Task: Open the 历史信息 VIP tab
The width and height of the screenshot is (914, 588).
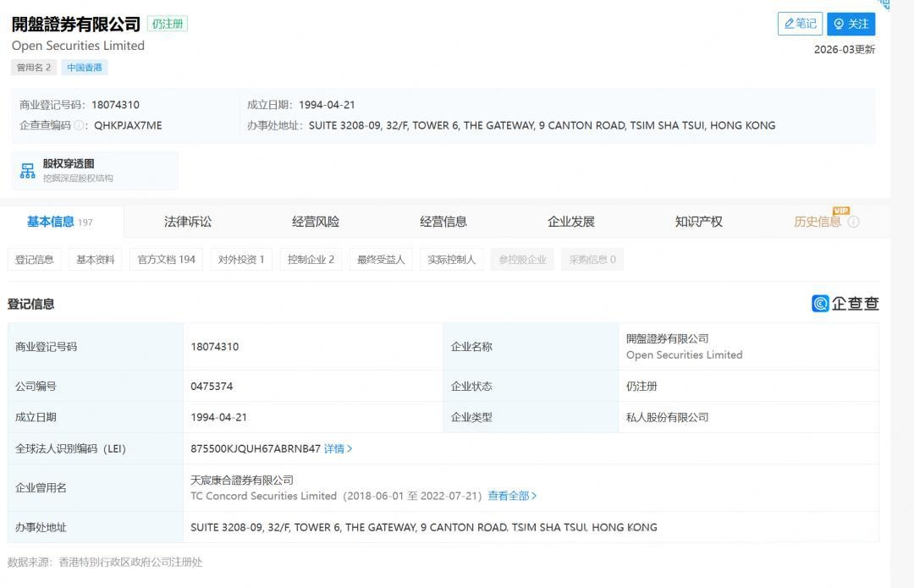Action: 818,222
